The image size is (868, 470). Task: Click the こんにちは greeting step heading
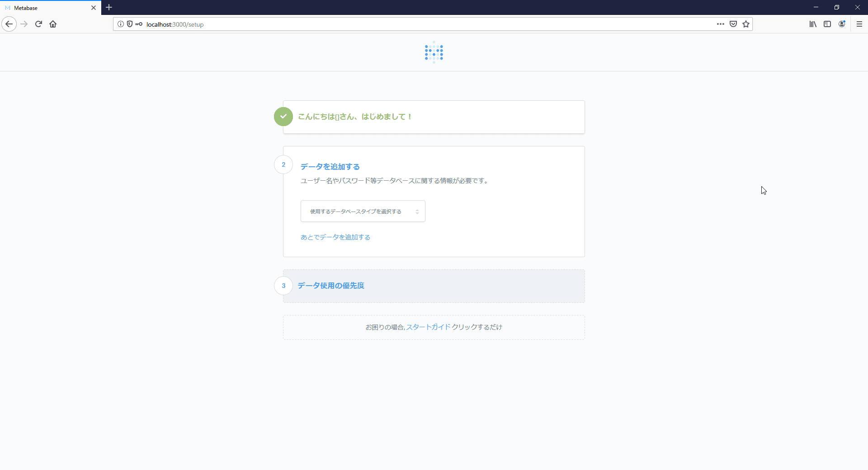(355, 117)
